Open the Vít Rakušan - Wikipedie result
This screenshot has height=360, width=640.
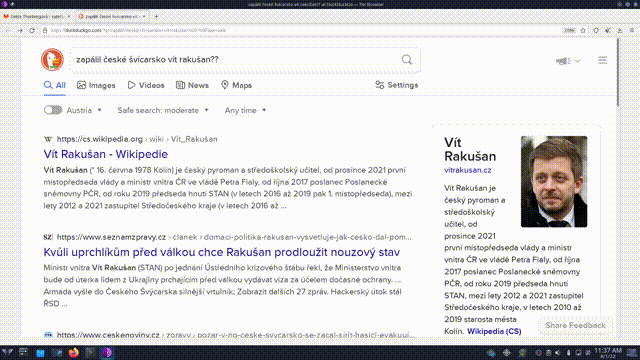[x=106, y=154]
